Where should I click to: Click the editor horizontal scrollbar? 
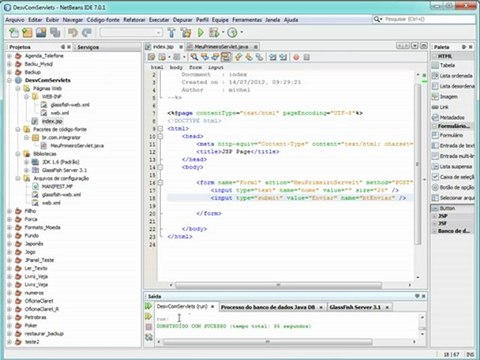pos(278,285)
